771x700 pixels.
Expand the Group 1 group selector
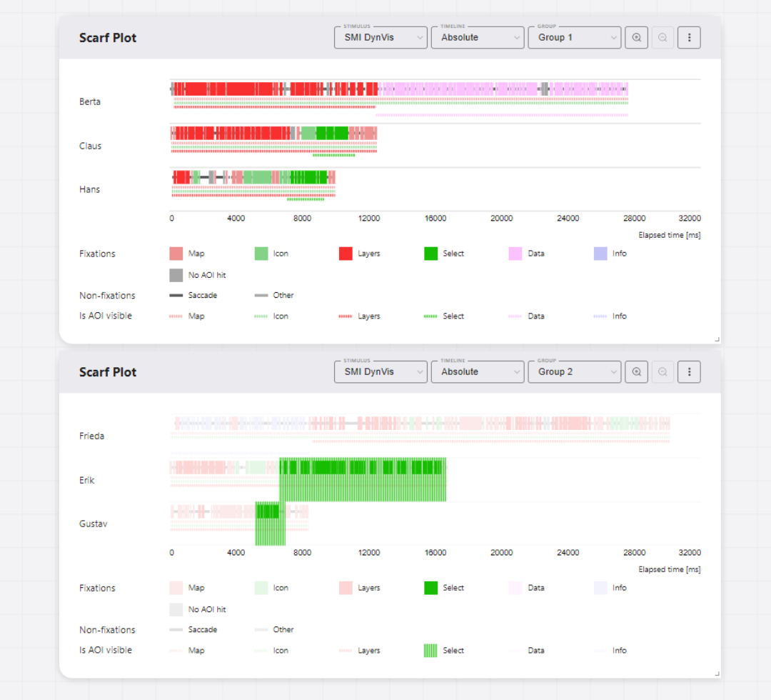[x=574, y=38]
